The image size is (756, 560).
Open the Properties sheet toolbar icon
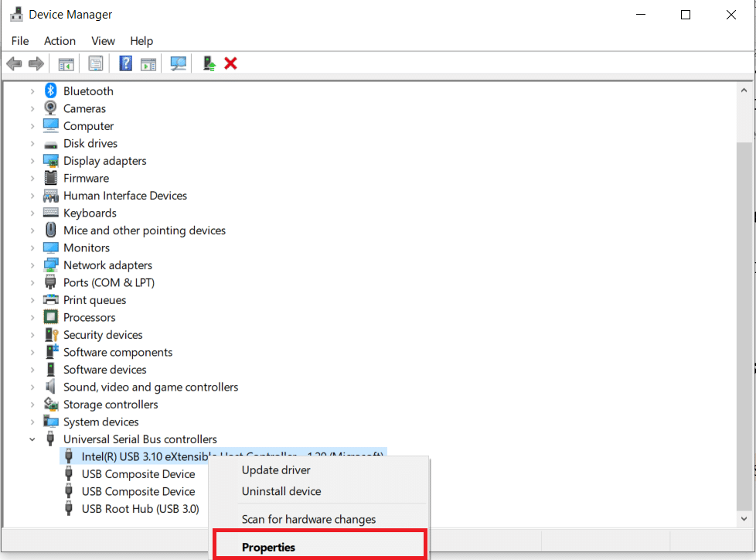pos(95,63)
